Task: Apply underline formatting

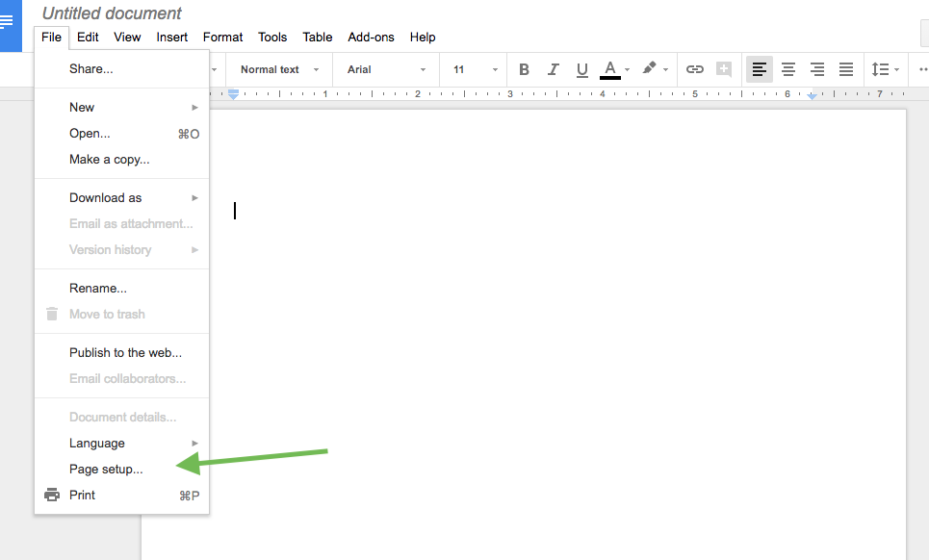Action: 581,69
